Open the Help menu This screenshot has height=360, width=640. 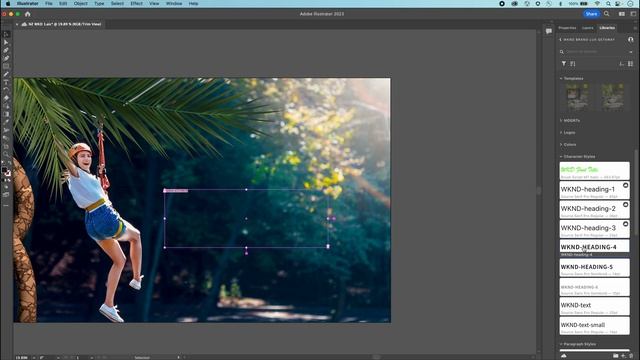coord(193,3)
